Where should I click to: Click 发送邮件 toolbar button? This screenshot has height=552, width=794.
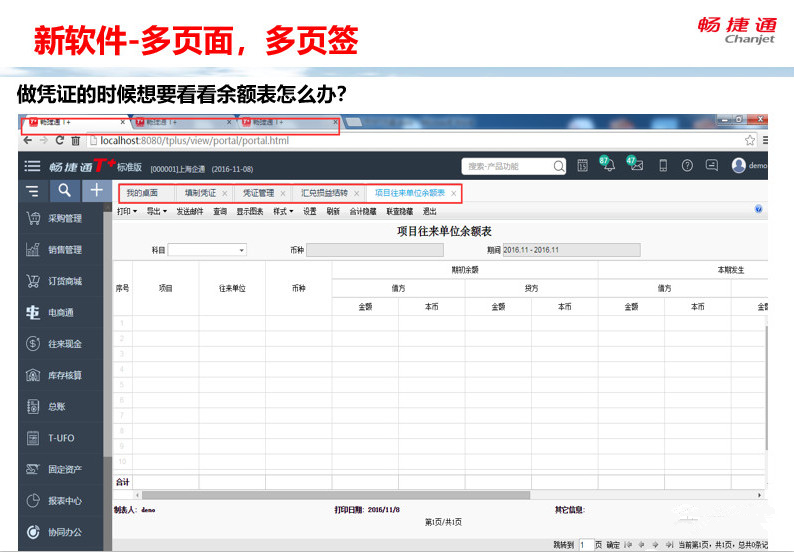point(190,211)
